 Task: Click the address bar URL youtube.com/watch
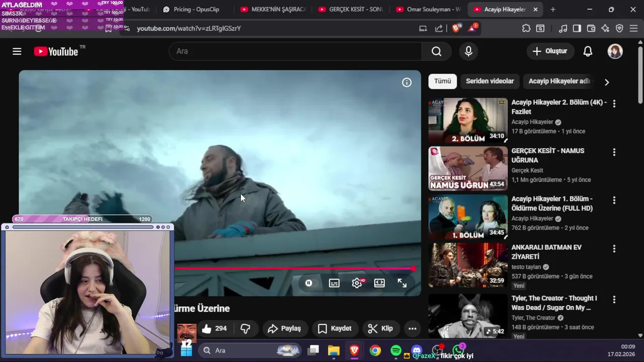[x=189, y=29]
